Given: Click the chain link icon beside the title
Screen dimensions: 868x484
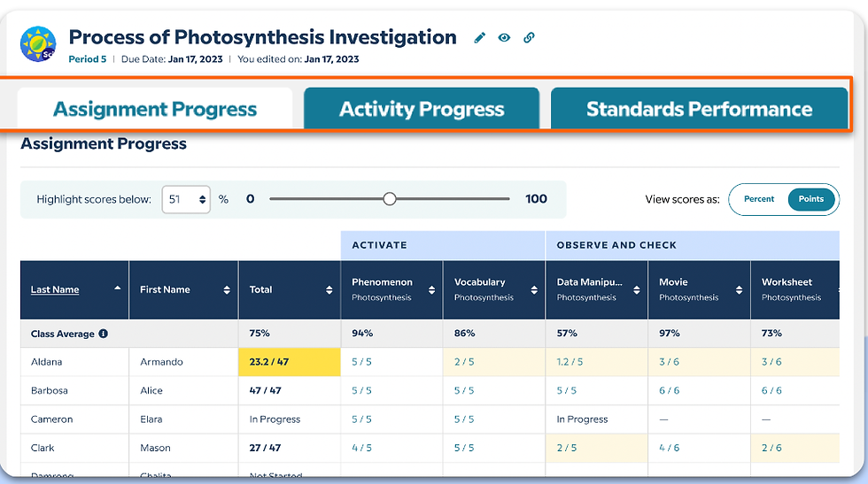Looking at the screenshot, I should [x=530, y=38].
